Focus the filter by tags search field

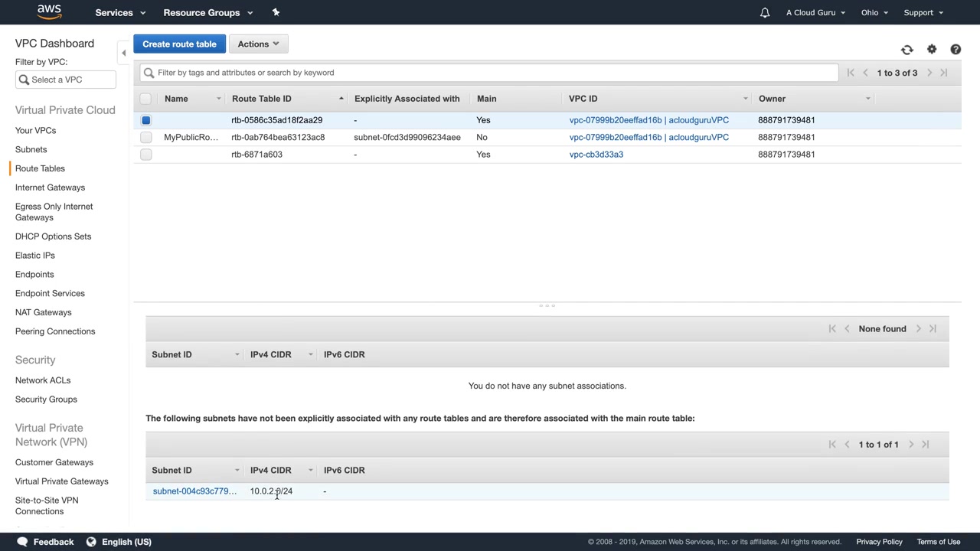click(x=490, y=73)
